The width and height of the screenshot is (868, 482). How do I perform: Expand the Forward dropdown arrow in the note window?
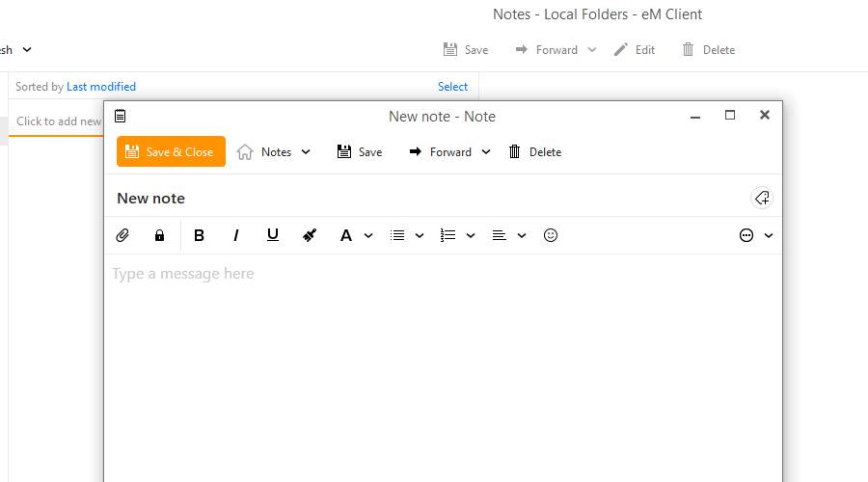click(486, 152)
